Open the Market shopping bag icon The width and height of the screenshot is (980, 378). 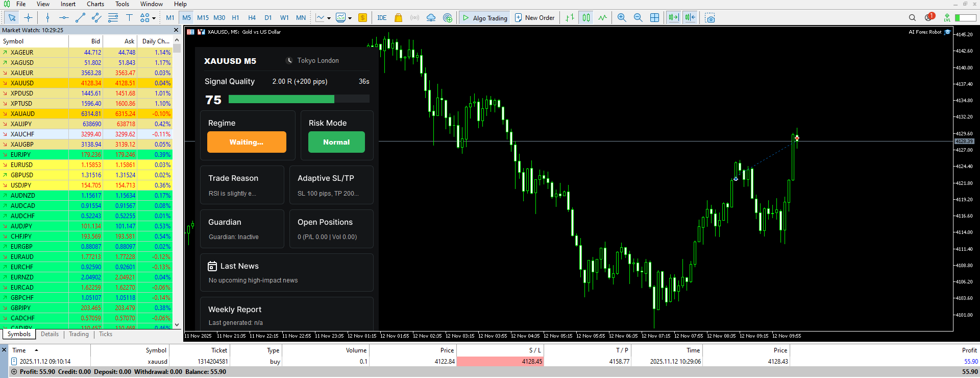399,18
